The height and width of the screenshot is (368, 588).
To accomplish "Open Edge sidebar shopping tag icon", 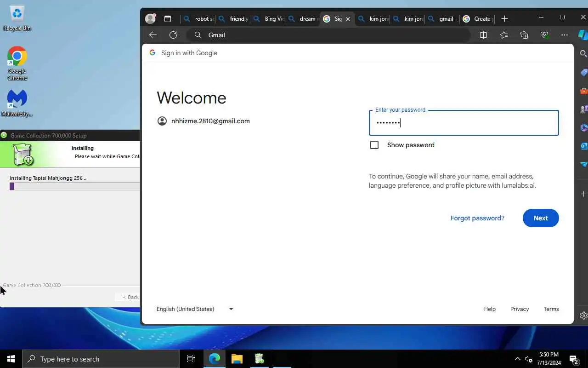I will coord(583,72).
